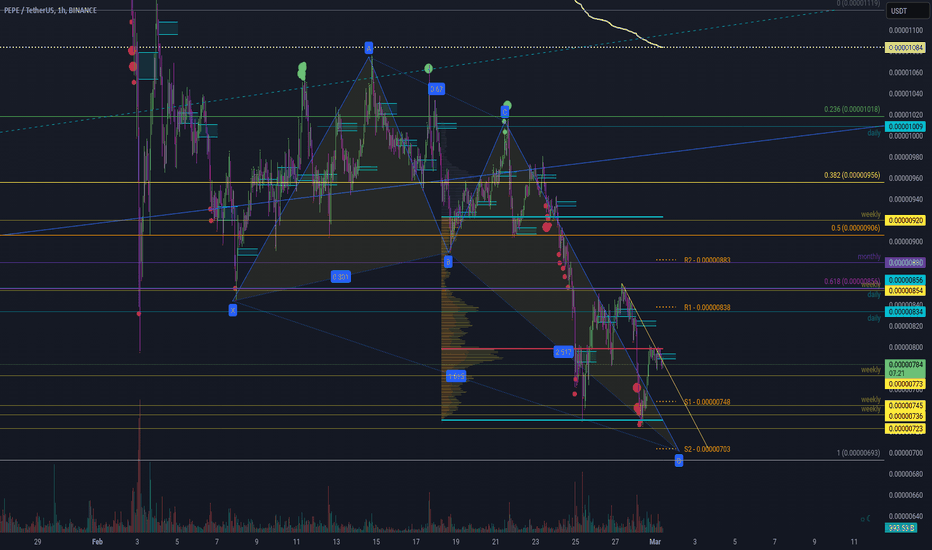The width and height of the screenshot is (932, 550).
Task: Click Fibonacci 1 (0.00000693) level label
Action: pyautogui.click(x=858, y=453)
